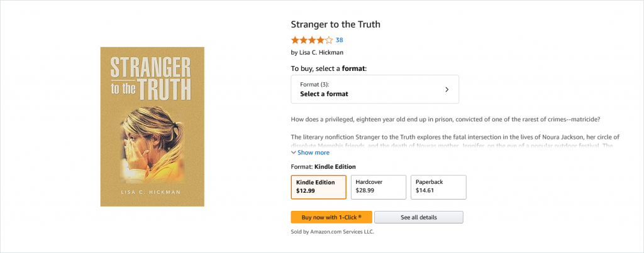The height and width of the screenshot is (253, 644).
Task: Click the first star in the rating
Action: point(295,40)
